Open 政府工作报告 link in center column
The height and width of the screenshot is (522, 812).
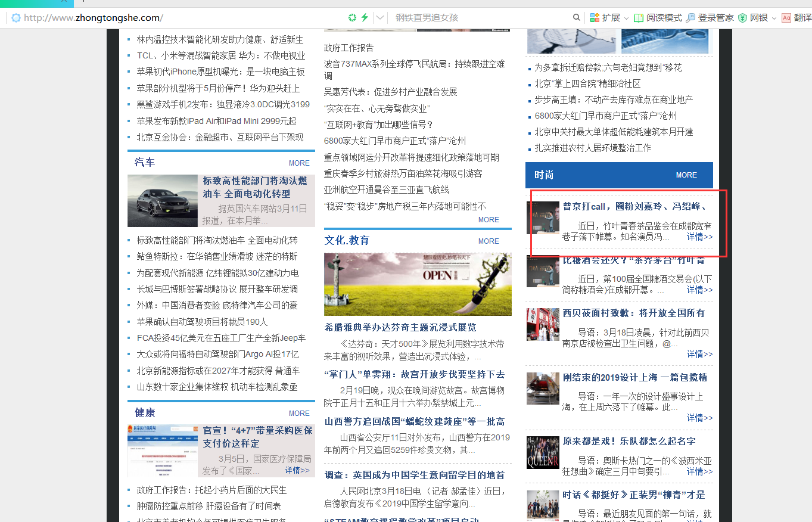pos(349,48)
